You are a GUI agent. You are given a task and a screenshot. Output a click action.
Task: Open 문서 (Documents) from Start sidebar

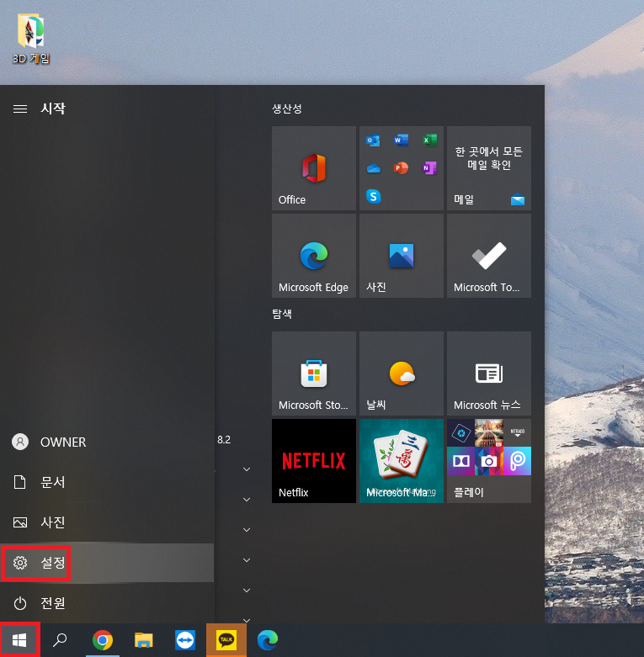[107, 482]
